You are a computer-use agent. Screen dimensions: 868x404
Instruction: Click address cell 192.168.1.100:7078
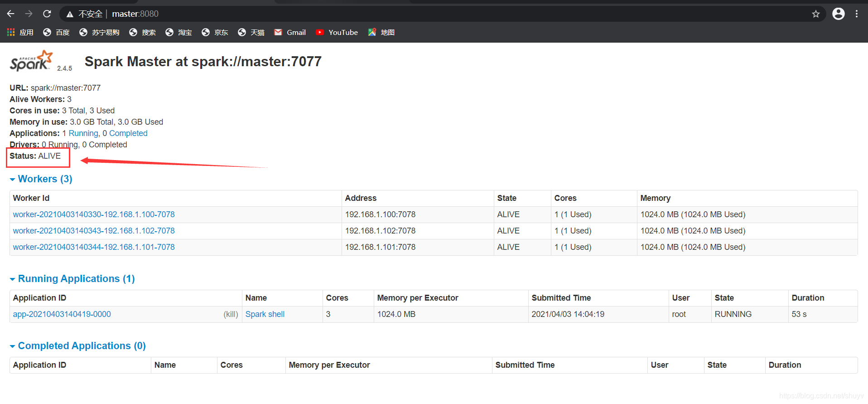pyautogui.click(x=381, y=214)
